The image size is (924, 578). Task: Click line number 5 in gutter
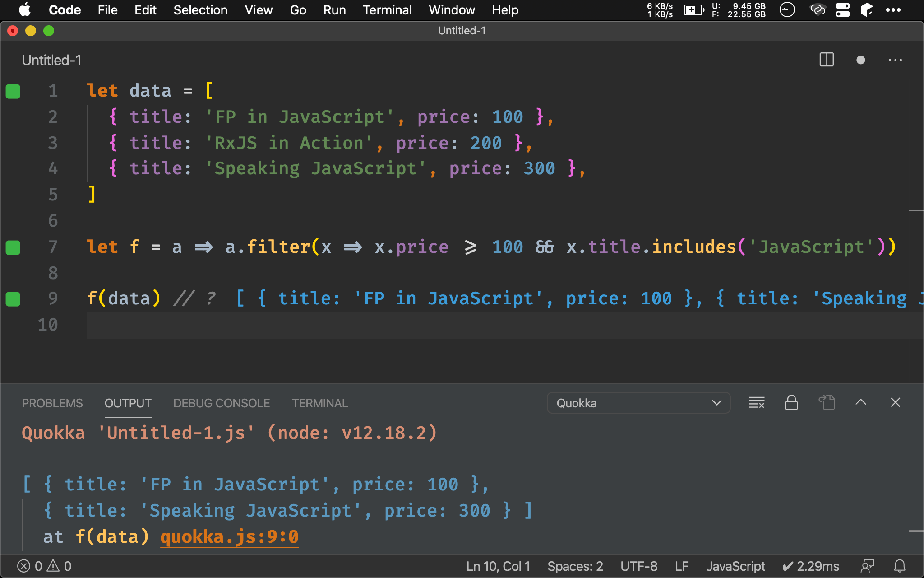click(x=53, y=195)
